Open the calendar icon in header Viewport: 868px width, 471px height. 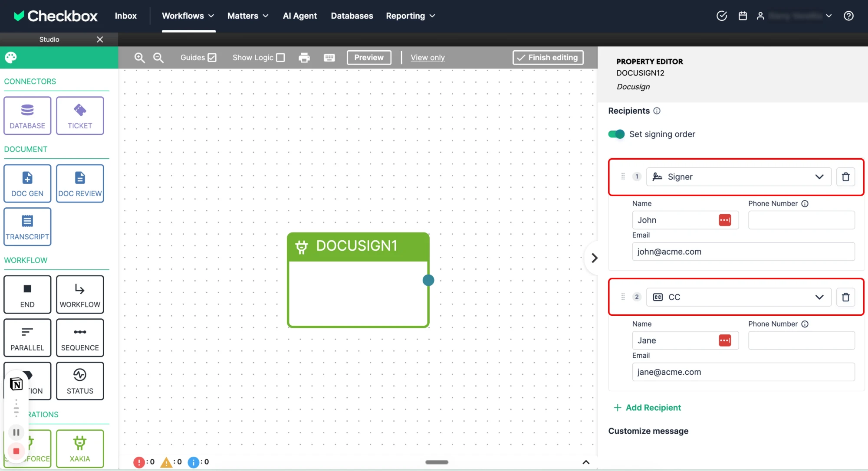743,16
